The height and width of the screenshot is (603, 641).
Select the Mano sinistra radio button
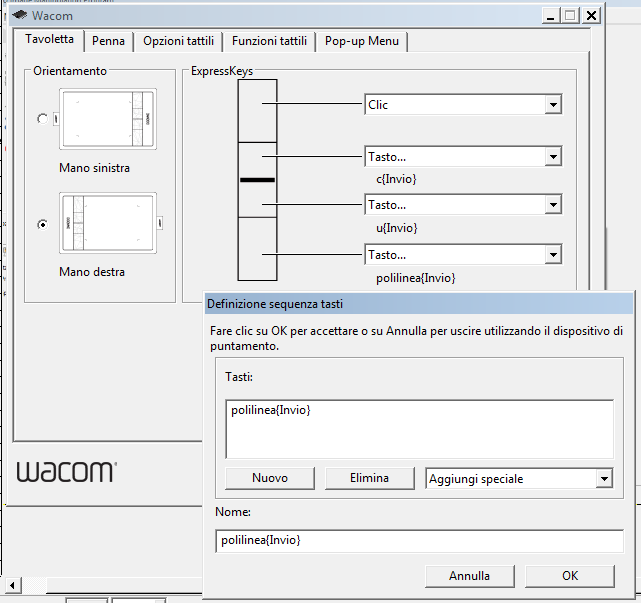[42, 119]
